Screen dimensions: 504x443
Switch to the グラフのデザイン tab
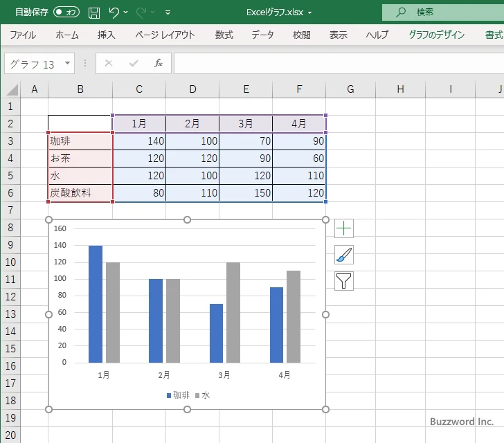click(436, 35)
